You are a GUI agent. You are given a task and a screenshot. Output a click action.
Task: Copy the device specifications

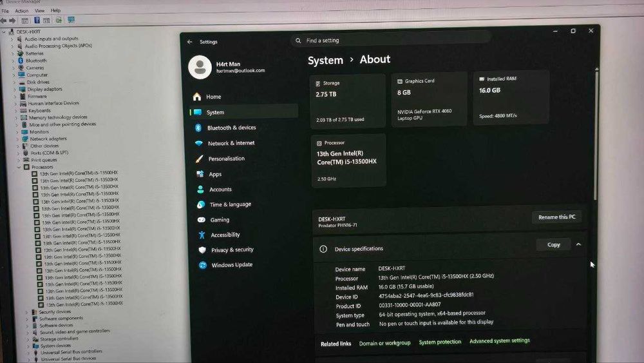click(553, 244)
